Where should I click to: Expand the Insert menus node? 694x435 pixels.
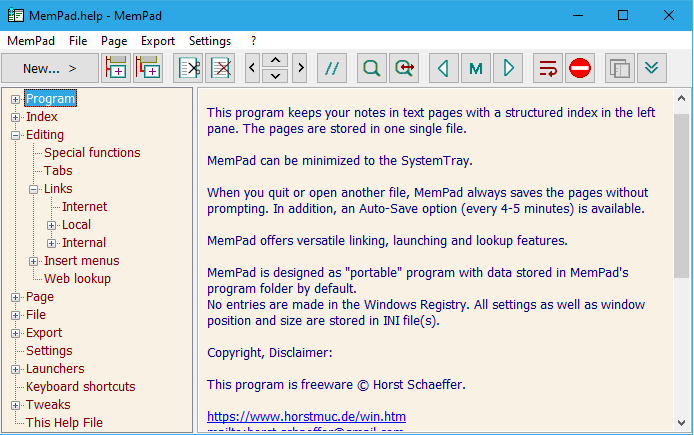click(34, 262)
